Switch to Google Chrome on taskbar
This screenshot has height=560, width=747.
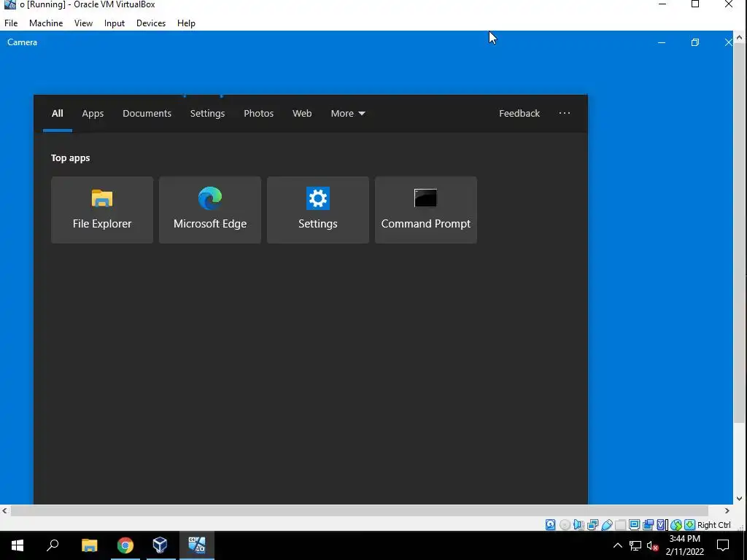point(125,545)
